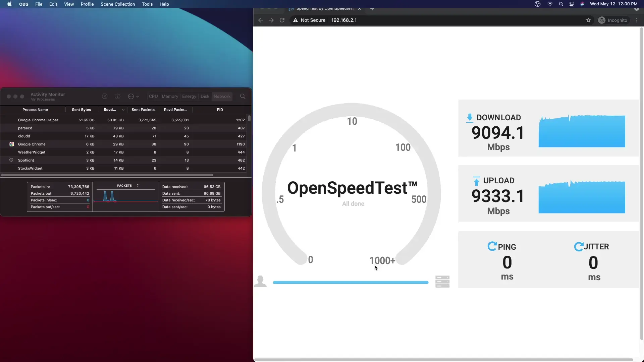
Task: Open Wi-Fi status in menu bar
Action: click(x=550, y=4)
